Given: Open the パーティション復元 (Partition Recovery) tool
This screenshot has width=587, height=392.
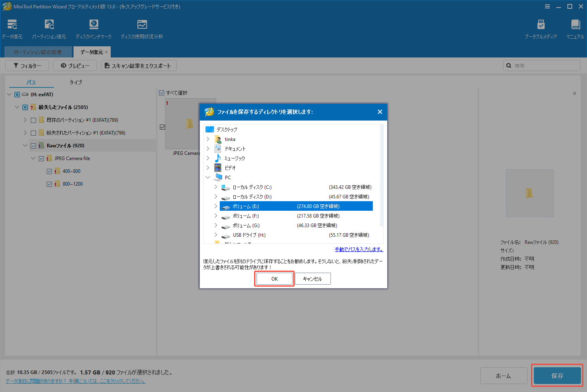Looking at the screenshot, I should coord(49,28).
